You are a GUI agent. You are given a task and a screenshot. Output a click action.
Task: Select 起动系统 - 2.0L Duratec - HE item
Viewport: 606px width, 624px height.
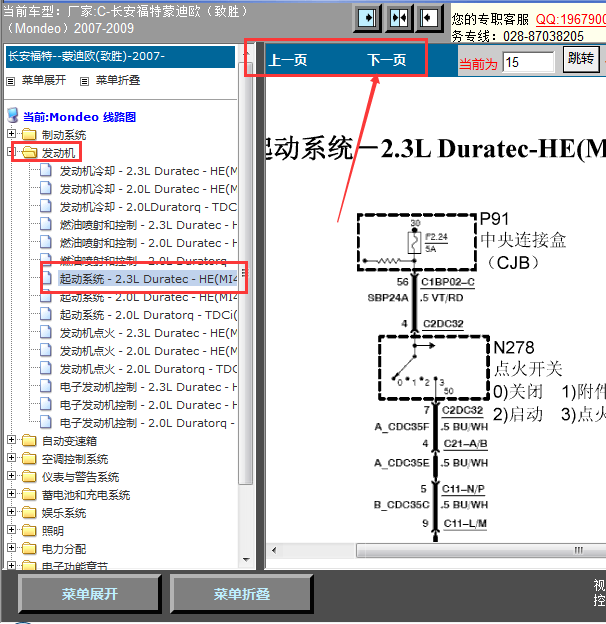click(x=148, y=297)
